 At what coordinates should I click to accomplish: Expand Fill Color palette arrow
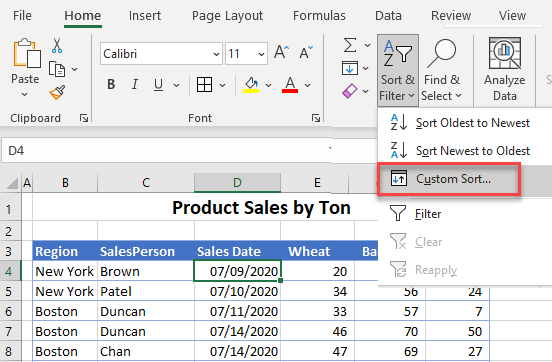(269, 85)
